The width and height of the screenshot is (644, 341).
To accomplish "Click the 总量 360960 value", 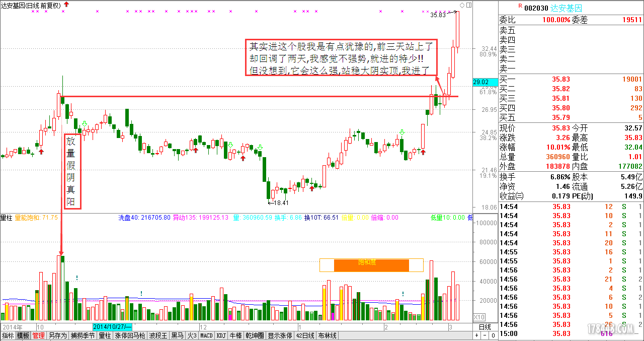I will 557,157.
